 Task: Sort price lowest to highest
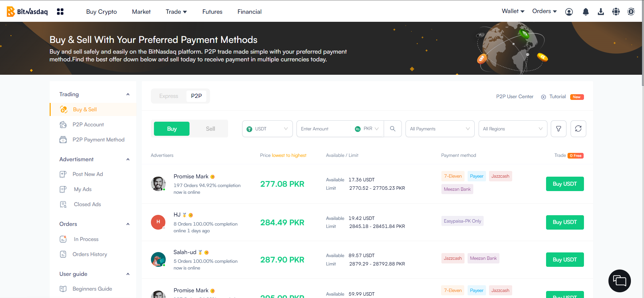tap(289, 156)
